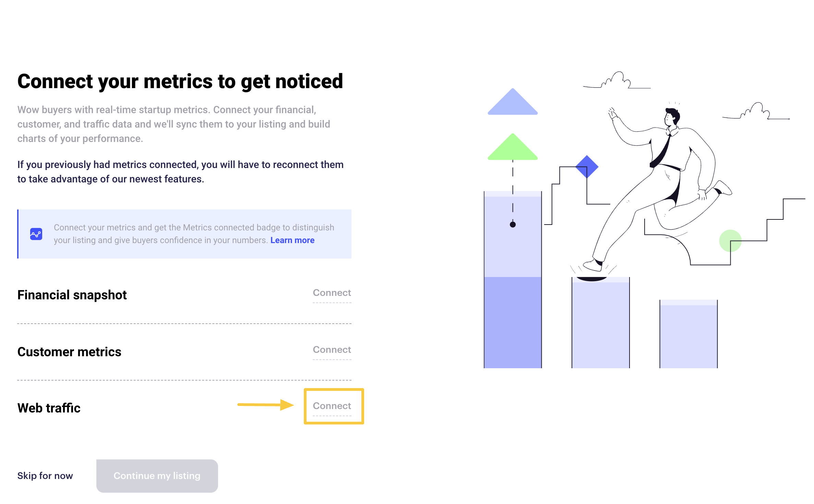Connect the Web traffic data
This screenshot has width=814, height=504.
coord(332,406)
